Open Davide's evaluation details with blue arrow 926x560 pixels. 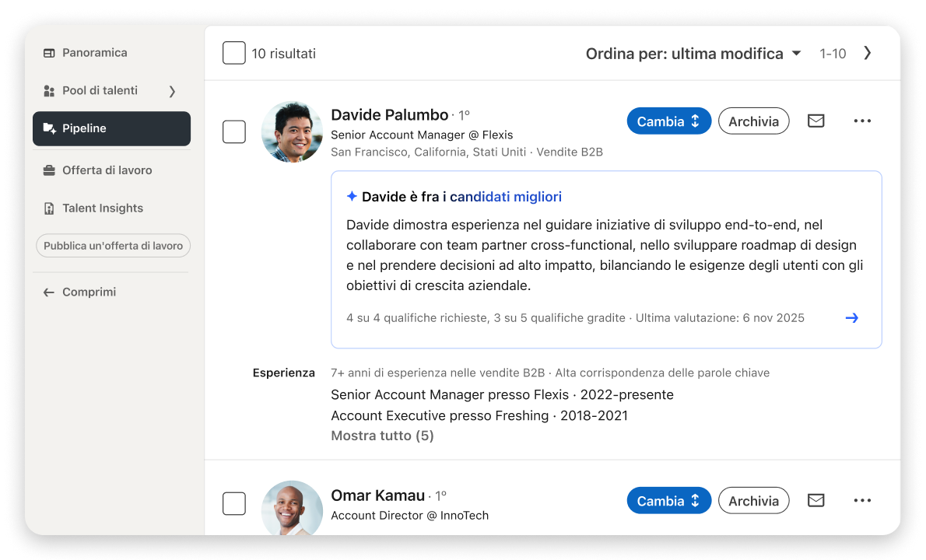851,318
